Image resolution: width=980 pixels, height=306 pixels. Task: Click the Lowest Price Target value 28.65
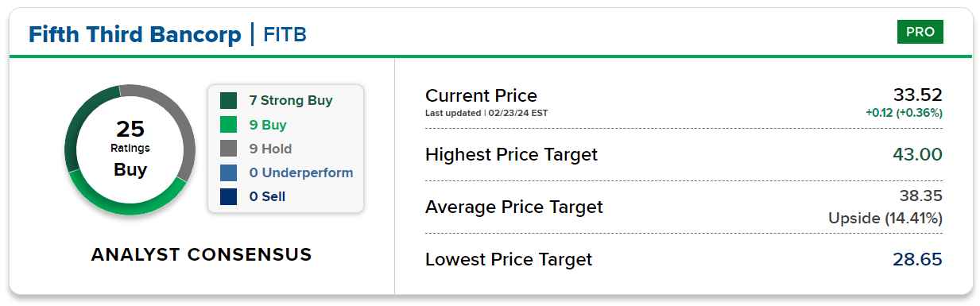click(x=917, y=259)
